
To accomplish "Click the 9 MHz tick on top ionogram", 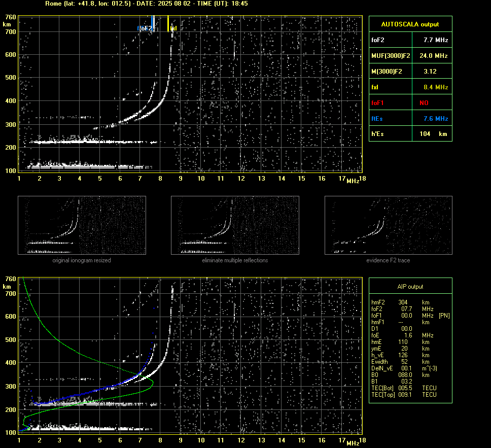I will pos(181,179).
